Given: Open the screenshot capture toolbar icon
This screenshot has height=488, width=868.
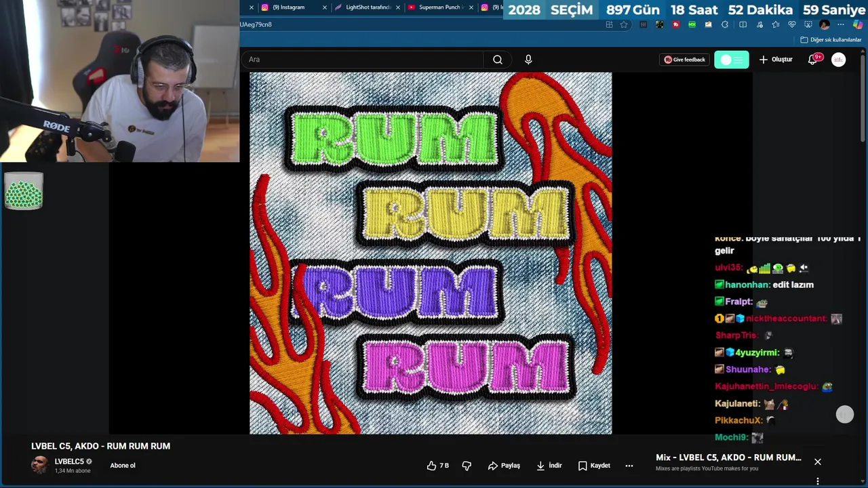Looking at the screenshot, I should 808,24.
